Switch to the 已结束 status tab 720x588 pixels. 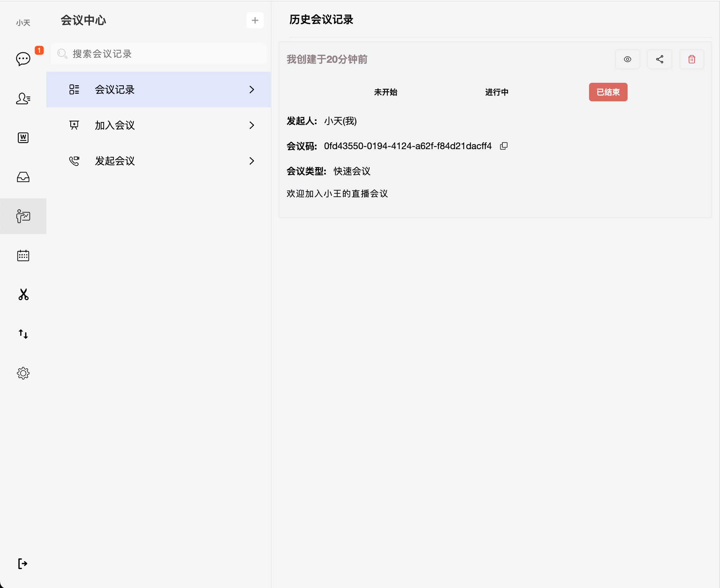[608, 92]
